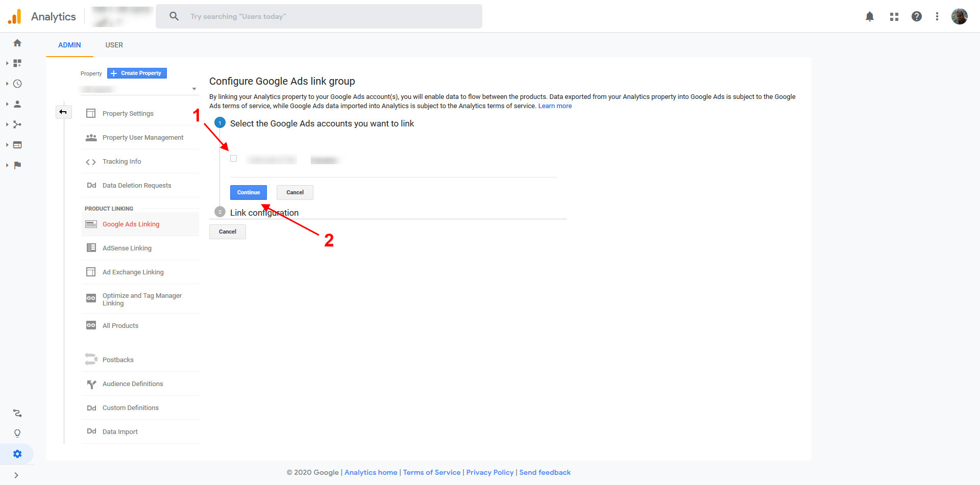Viewport: 980px width, 485px height.
Task: Expand the sidebar with bottom chevron
Action: pyautogui.click(x=16, y=475)
